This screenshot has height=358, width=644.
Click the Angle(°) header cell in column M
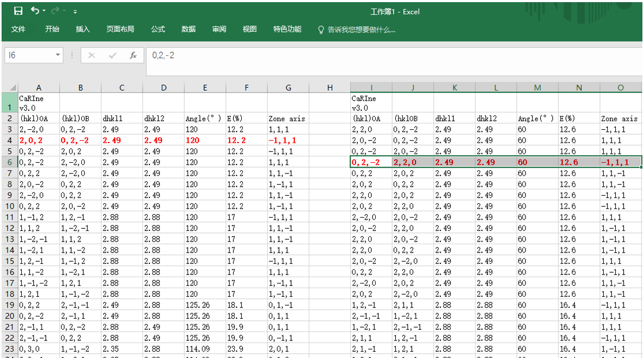[x=538, y=118]
